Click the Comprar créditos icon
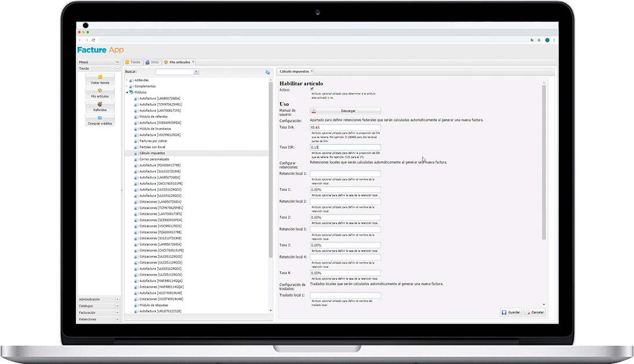634x364 pixels. click(x=100, y=120)
